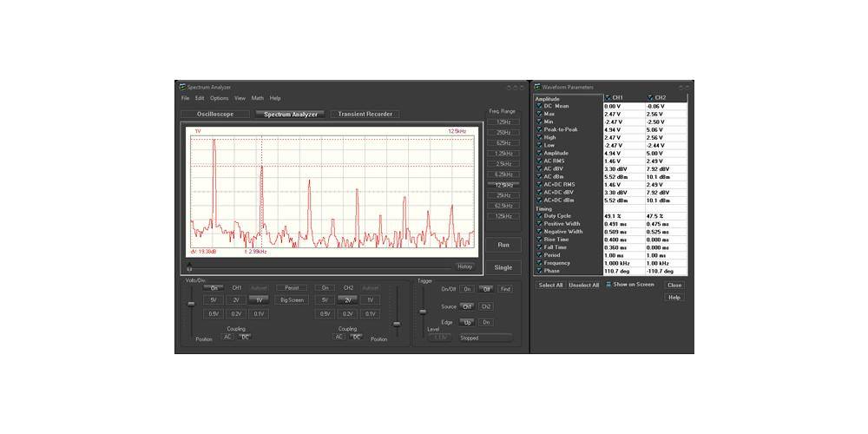This screenshot has width=868, height=434.
Task: Set trigger source to Ch2
Action: [486, 306]
